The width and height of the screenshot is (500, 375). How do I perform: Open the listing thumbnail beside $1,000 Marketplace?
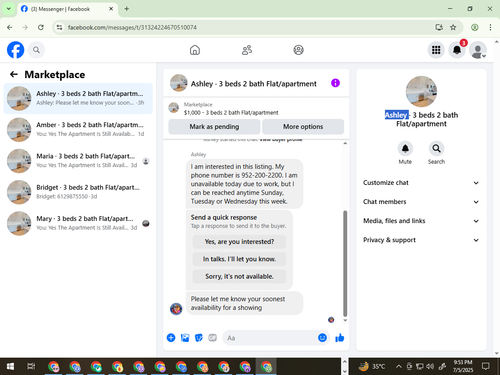[x=173, y=108]
